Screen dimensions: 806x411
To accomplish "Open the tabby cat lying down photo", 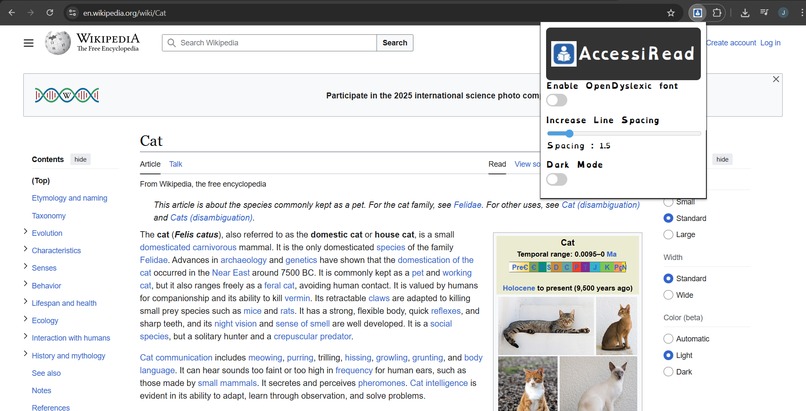I will coord(546,326).
